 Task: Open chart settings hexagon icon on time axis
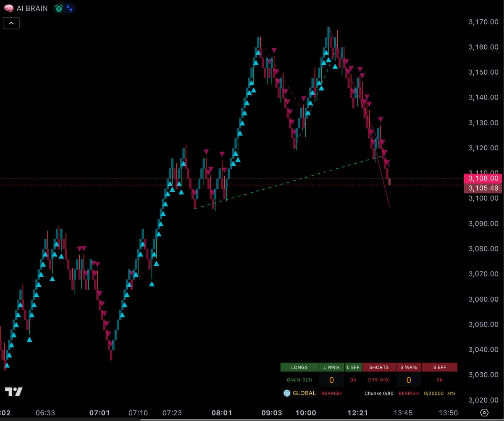[484, 413]
